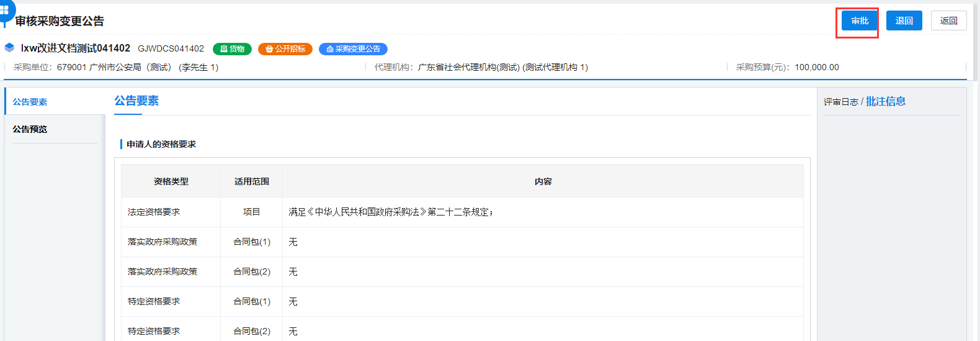Click the 适用范围 column header

[251, 181]
